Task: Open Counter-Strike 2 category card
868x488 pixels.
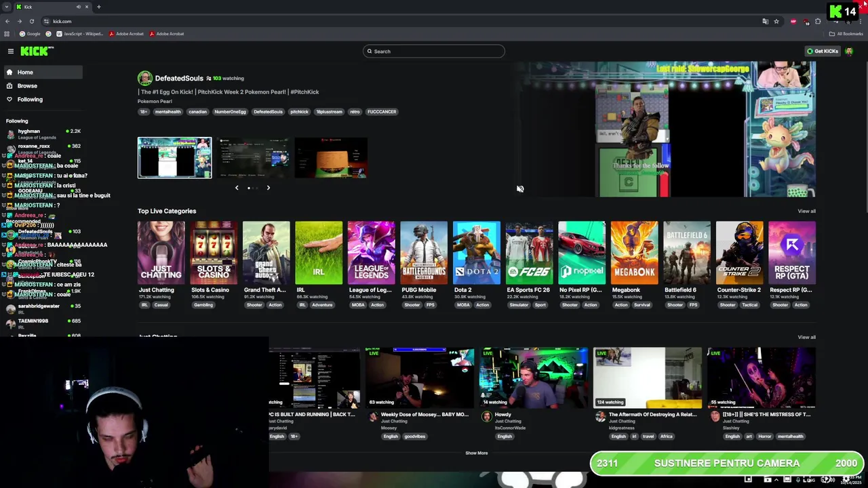Action: 739,252
